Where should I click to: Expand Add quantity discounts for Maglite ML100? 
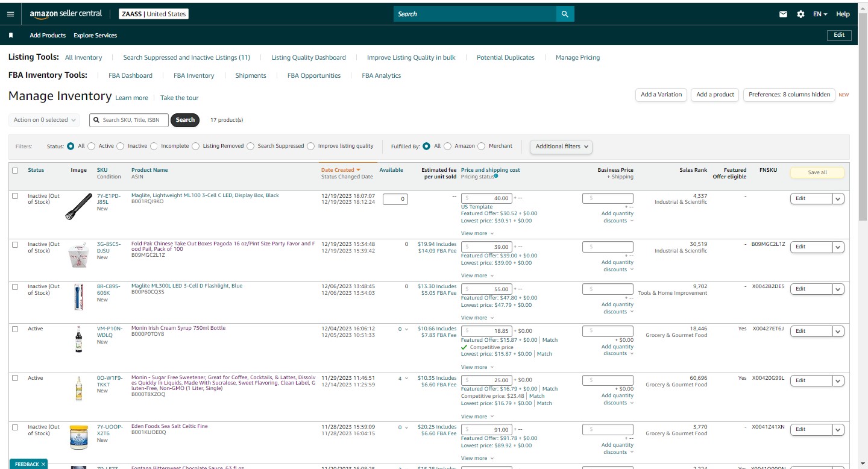pyautogui.click(x=617, y=217)
